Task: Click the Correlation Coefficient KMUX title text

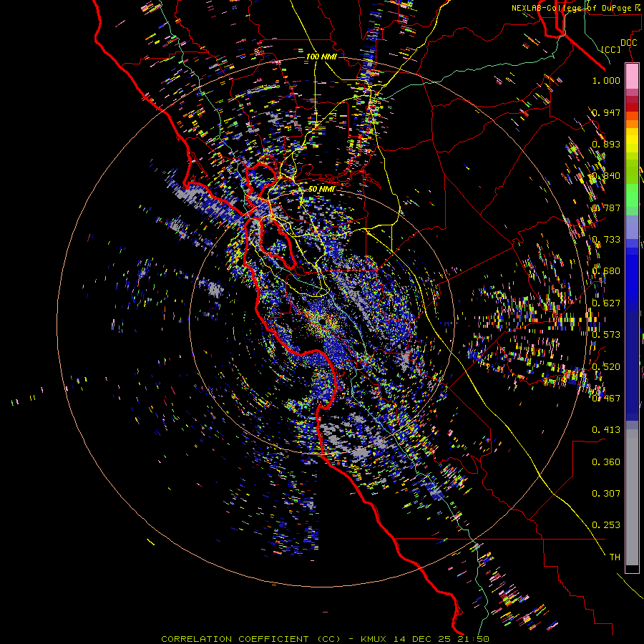Action: tap(325, 639)
